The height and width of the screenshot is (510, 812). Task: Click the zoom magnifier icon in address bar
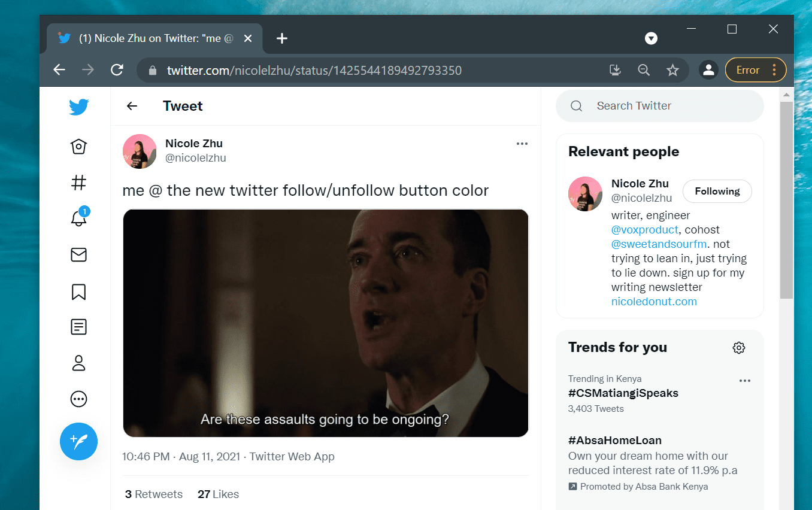point(644,70)
